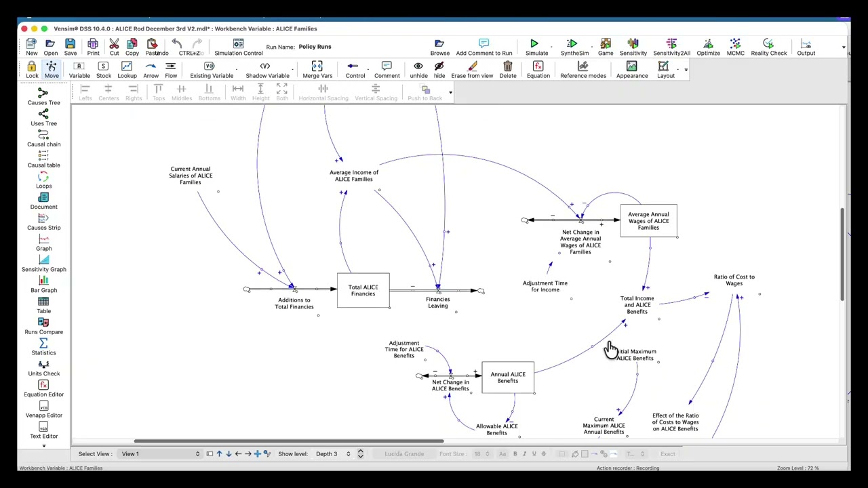Unhide hidden sketch elements
This screenshot has width=868, height=488.
pos(418,70)
